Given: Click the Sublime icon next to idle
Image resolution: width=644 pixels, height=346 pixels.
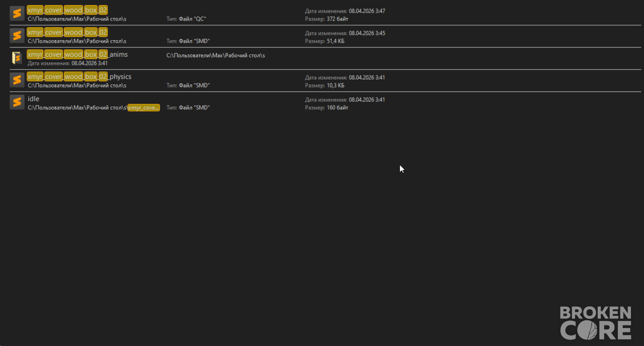Looking at the screenshot, I should pos(17,102).
